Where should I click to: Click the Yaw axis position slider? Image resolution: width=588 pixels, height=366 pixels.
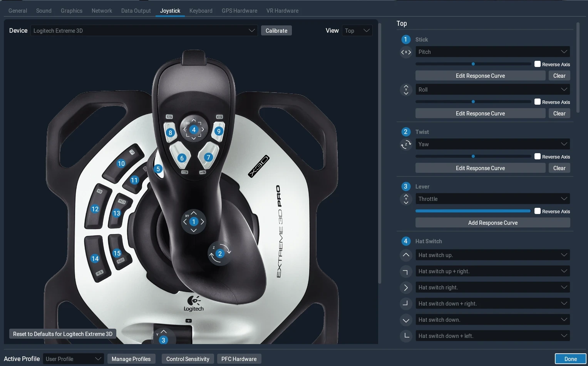coord(473,156)
